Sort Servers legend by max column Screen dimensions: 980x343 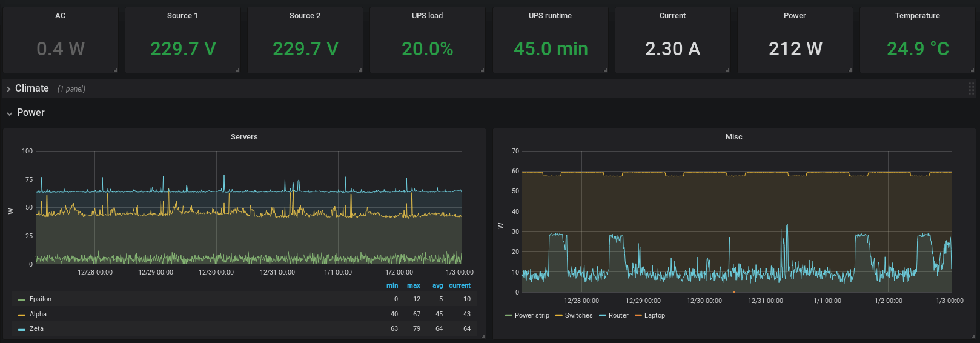[414, 285]
